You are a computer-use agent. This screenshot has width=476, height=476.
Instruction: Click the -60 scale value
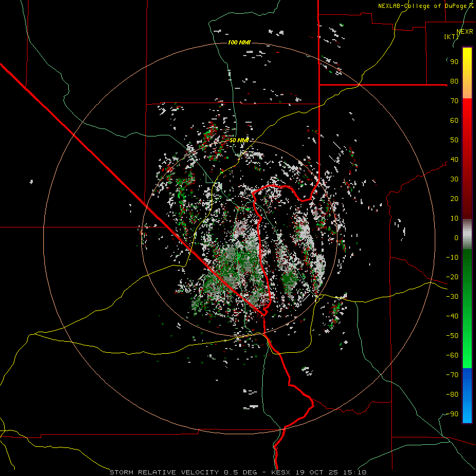(452, 355)
